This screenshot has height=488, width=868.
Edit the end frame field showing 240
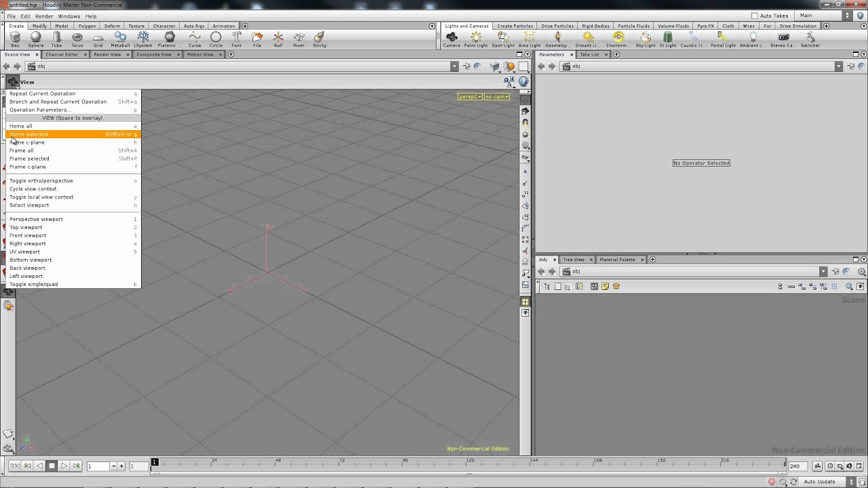[x=797, y=466]
